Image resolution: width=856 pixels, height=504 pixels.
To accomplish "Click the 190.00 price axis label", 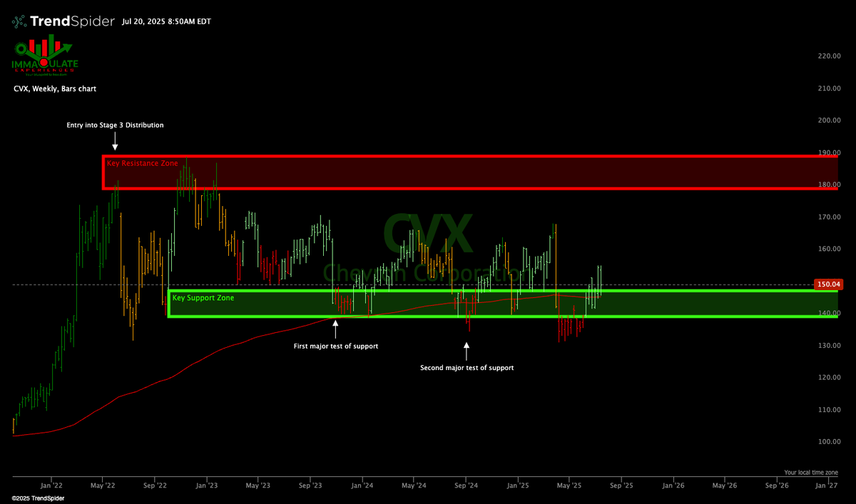I will pyautogui.click(x=830, y=153).
